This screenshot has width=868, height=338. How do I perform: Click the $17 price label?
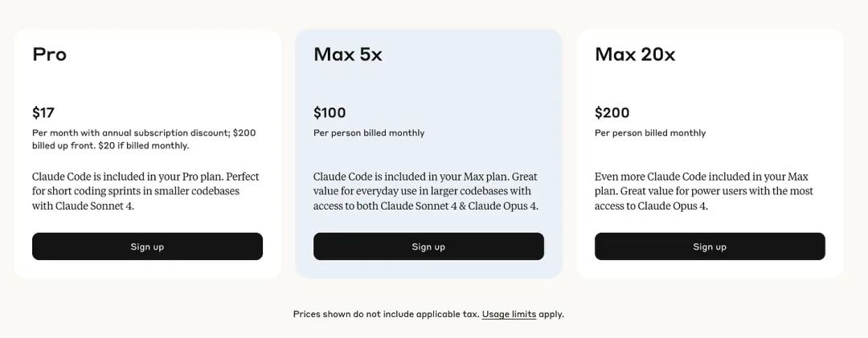[x=43, y=113]
